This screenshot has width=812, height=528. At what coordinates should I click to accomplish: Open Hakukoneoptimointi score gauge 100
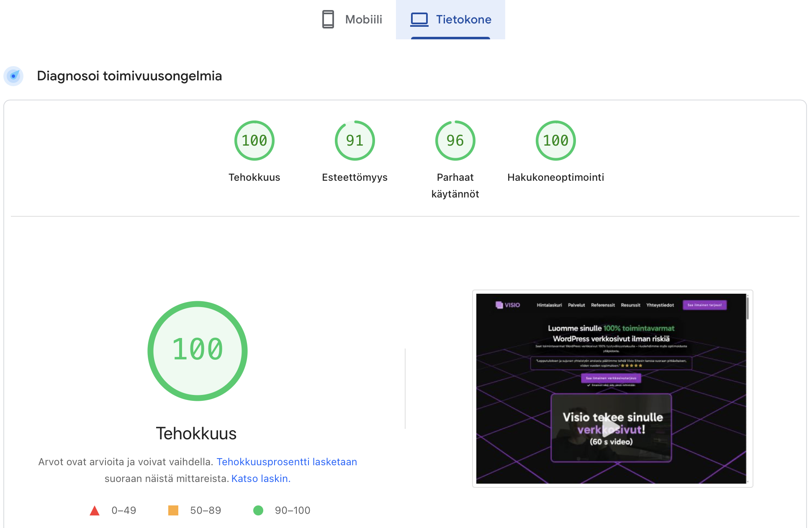coord(555,141)
